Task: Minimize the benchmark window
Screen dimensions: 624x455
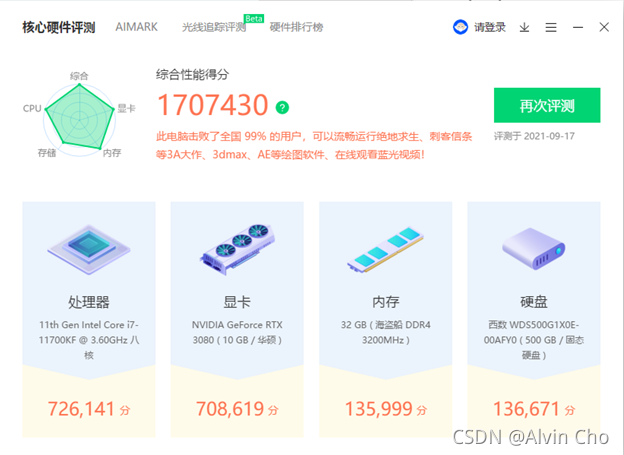Action: point(578,27)
